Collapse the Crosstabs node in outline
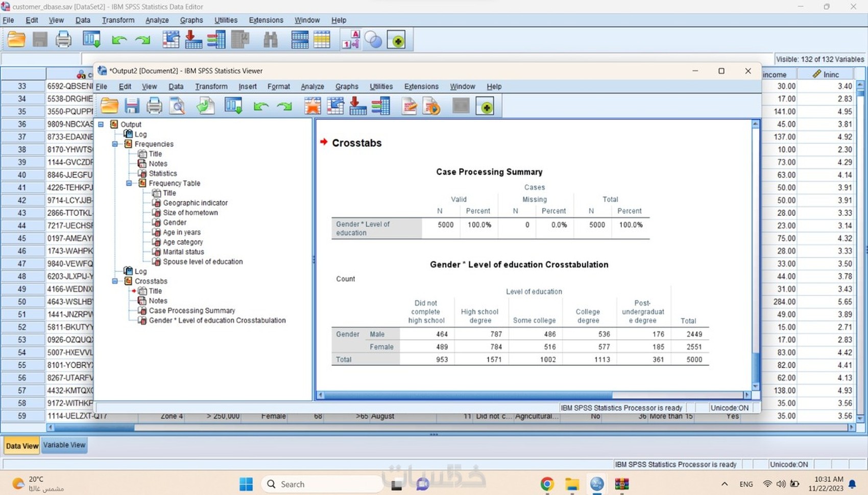868x495 pixels. 115,281
